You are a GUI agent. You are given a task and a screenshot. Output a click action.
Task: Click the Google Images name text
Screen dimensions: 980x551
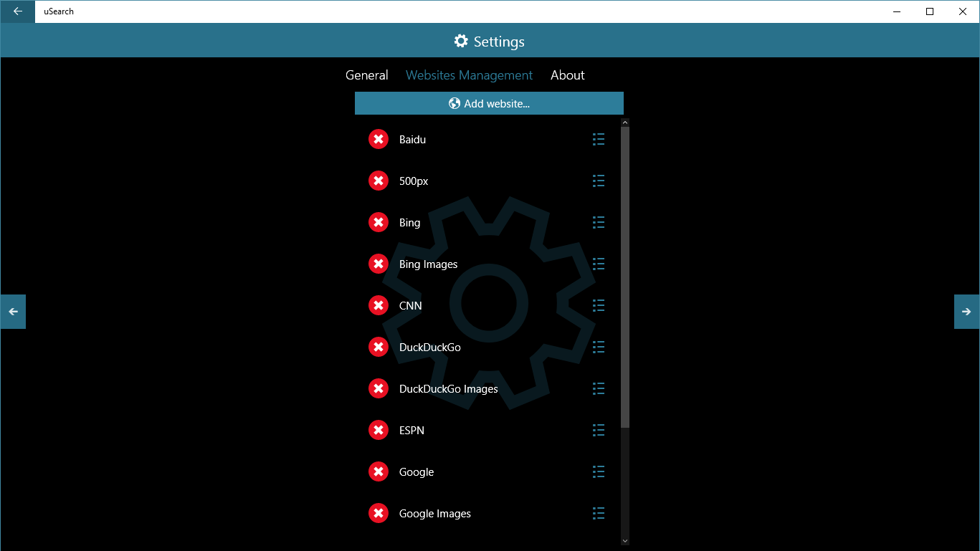point(435,514)
